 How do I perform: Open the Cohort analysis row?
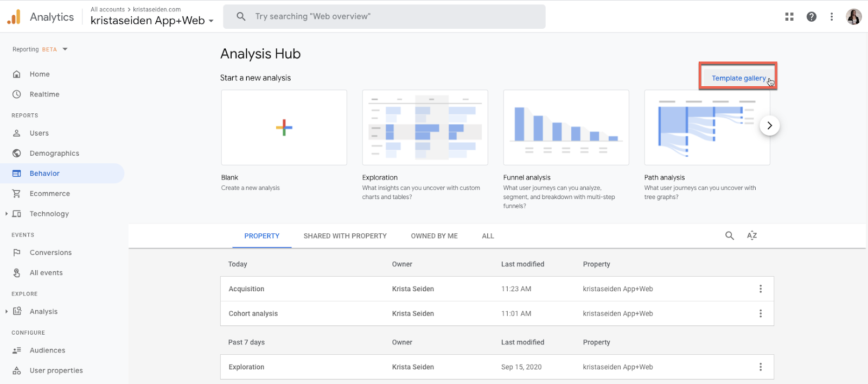[497, 313]
